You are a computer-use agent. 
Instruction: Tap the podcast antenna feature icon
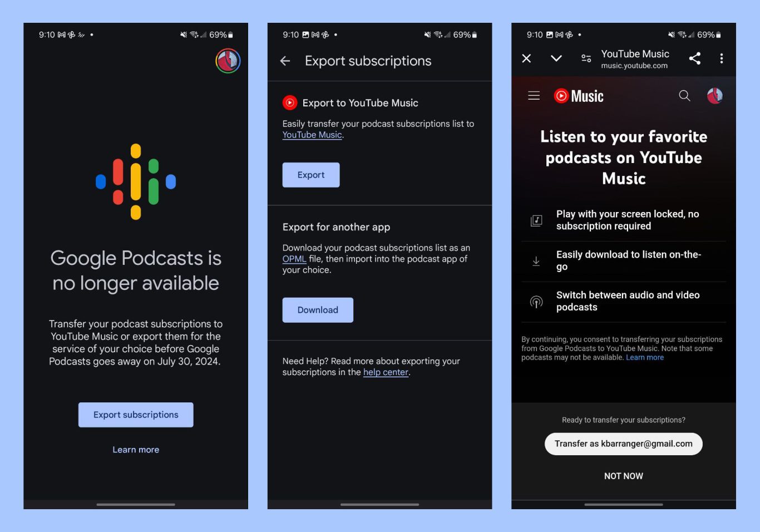[536, 302]
